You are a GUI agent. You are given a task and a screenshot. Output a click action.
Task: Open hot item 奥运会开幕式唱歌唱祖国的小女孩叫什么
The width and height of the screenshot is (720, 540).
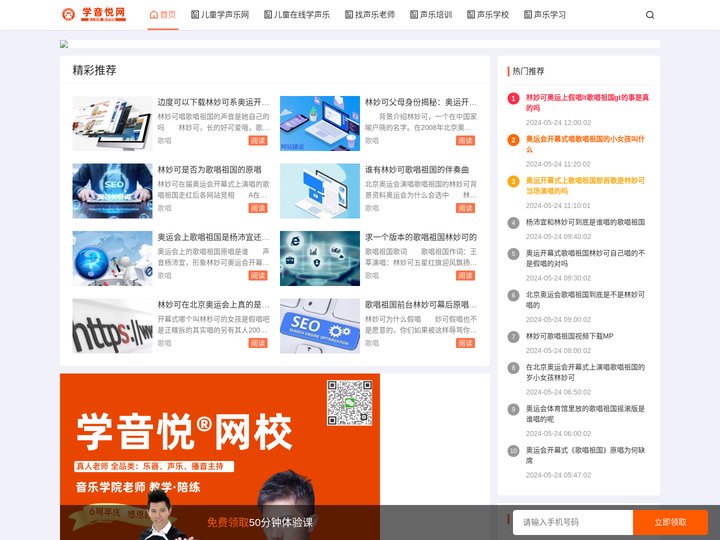(x=585, y=144)
